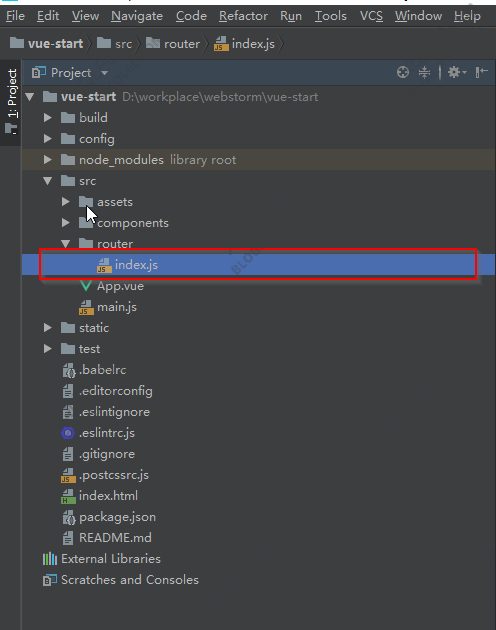Select main.js in src folder
The image size is (496, 630).
pos(108,307)
